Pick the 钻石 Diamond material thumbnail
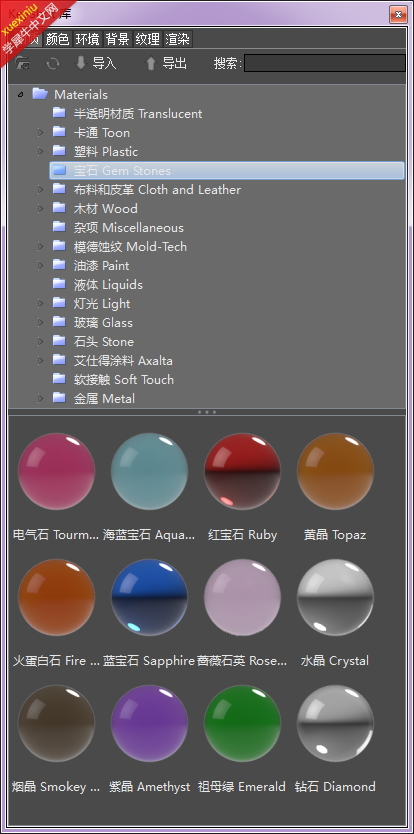Viewport: 414px width, 834px height. 335,723
